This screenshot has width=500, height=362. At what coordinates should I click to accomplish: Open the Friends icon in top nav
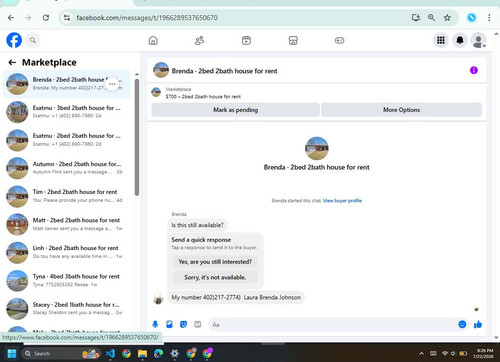200,41
